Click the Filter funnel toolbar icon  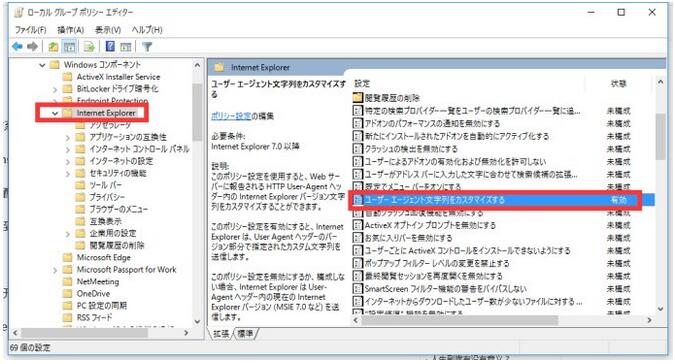[147, 46]
